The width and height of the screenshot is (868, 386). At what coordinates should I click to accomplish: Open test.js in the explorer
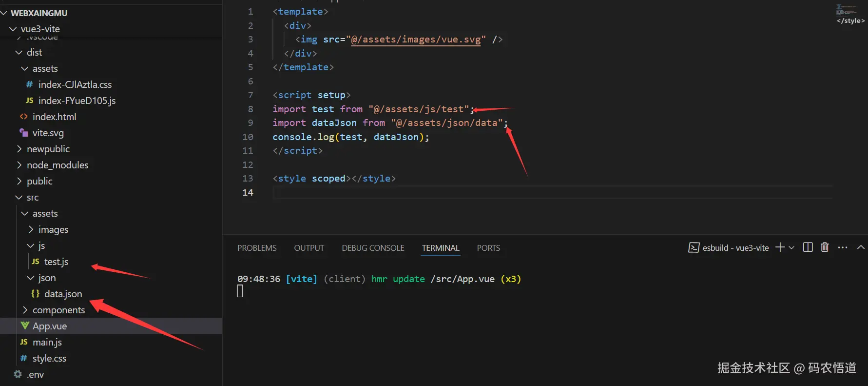(x=56, y=262)
